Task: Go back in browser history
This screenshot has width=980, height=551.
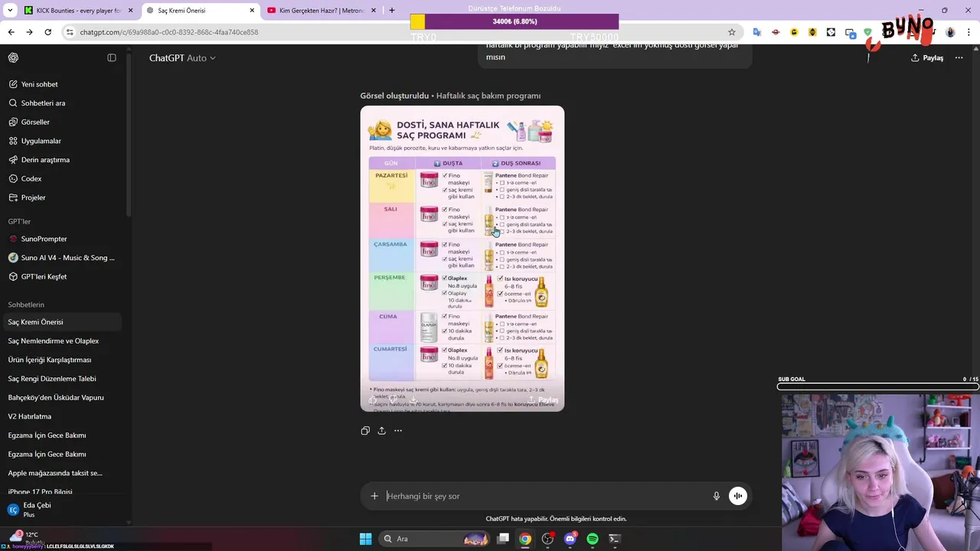Action: [11, 32]
